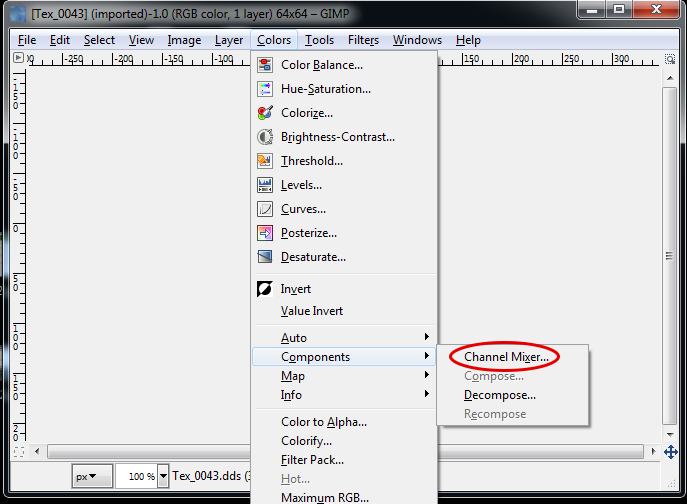Open the Filters menu

(x=363, y=40)
